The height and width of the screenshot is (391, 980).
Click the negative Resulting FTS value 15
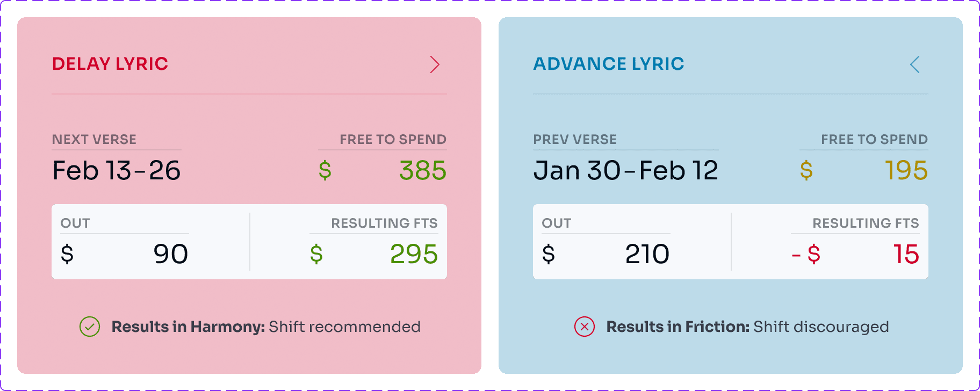[906, 254]
